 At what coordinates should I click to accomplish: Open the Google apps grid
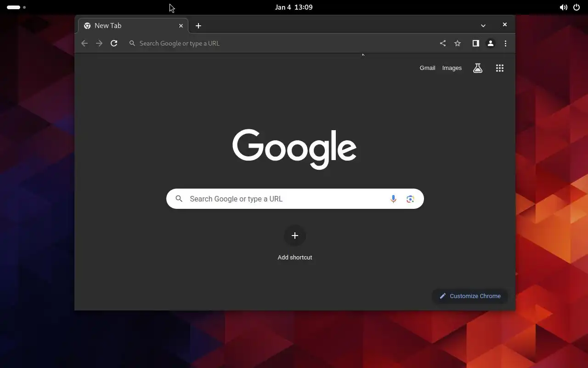pyautogui.click(x=500, y=68)
